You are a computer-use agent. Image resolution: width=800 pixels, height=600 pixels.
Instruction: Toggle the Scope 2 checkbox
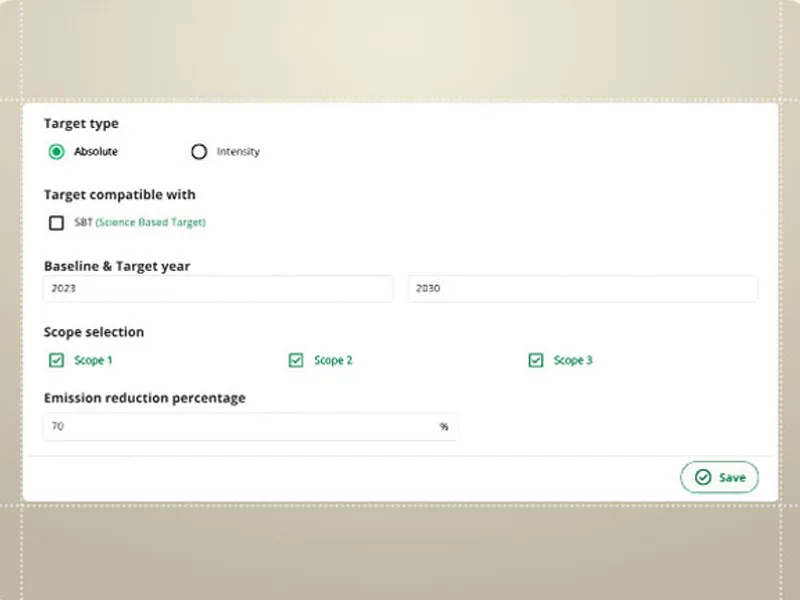coord(296,360)
